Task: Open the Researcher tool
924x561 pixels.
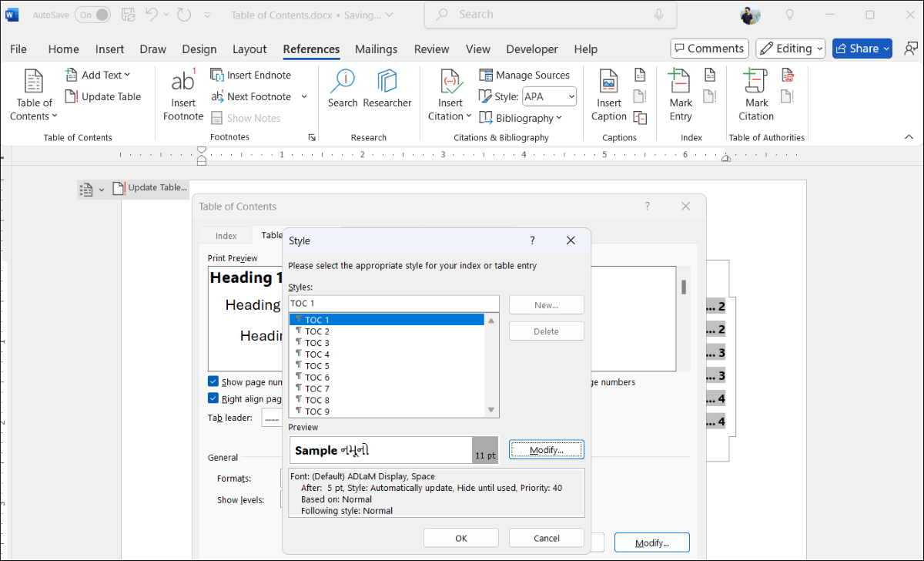Action: pyautogui.click(x=387, y=89)
